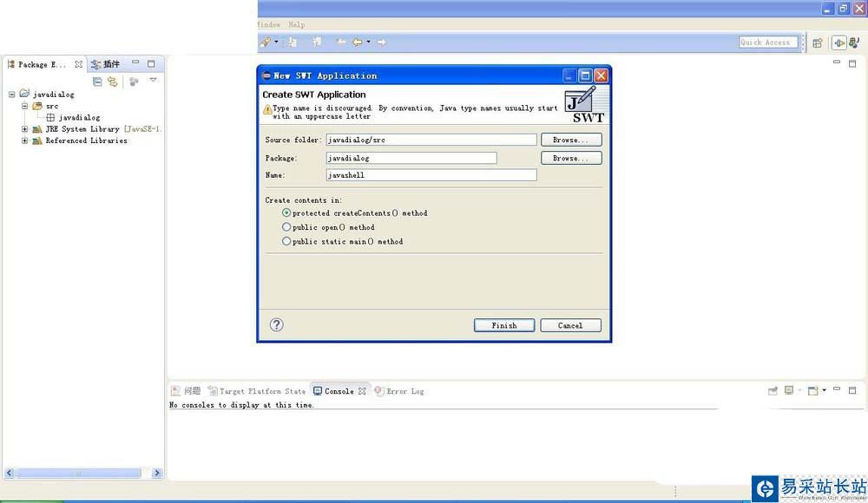Screen dimensions: 868x503
Task: Open the search icon dropdown arrow
Action: click(x=276, y=42)
